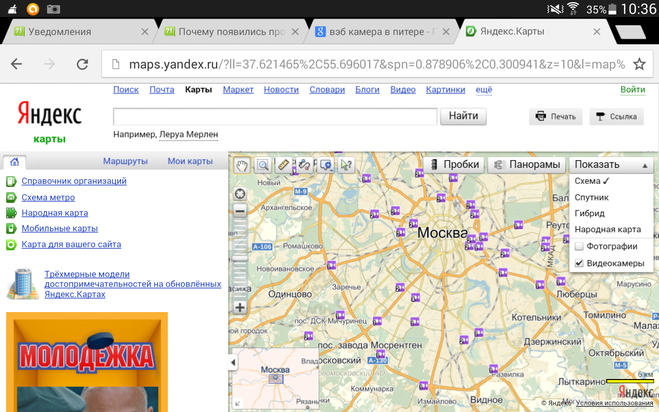Select the ruler distance tool
This screenshot has width=659, height=412.
point(284,165)
